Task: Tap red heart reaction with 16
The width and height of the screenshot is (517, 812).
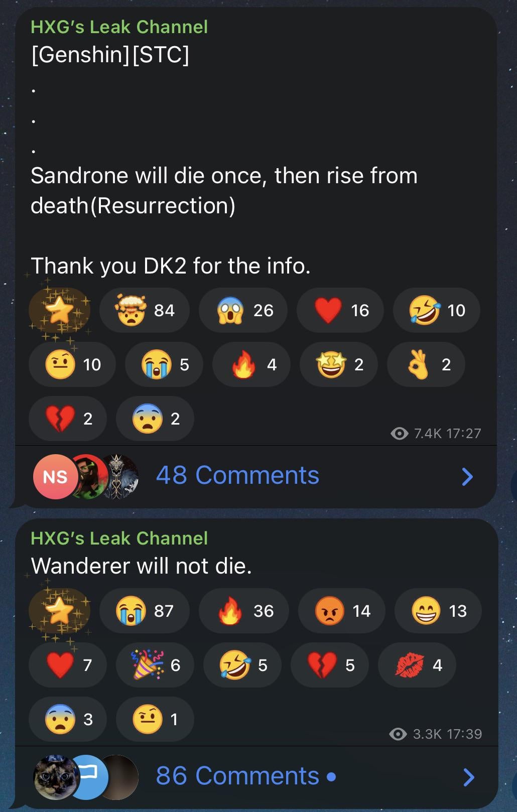Action: click(x=340, y=311)
